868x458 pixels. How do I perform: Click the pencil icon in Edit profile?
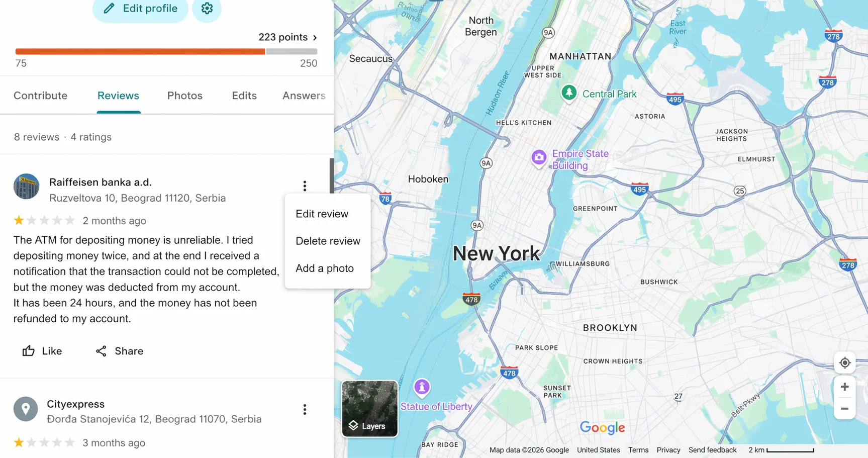(109, 9)
